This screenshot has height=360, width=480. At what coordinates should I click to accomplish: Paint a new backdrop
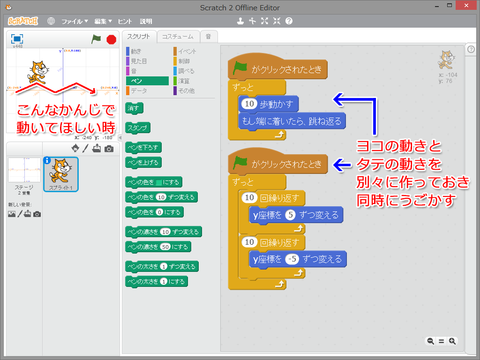[20, 214]
